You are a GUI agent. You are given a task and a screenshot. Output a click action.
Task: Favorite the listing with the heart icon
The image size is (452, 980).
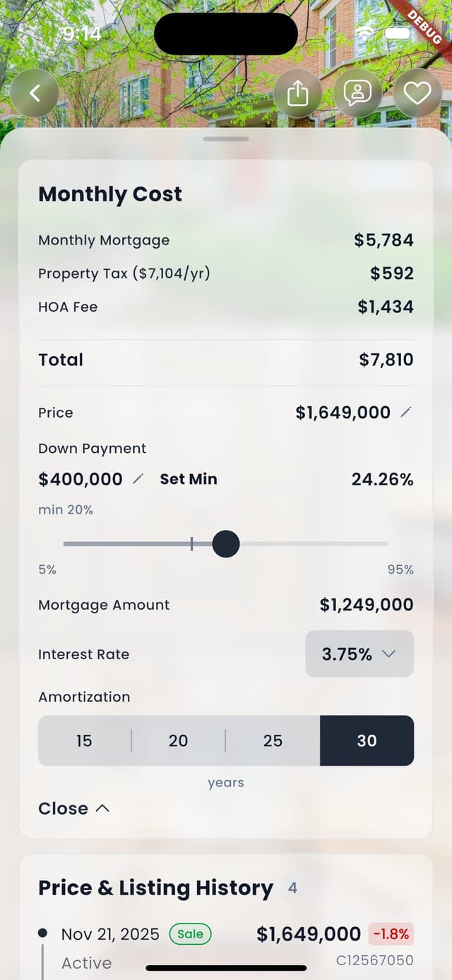pyautogui.click(x=417, y=93)
